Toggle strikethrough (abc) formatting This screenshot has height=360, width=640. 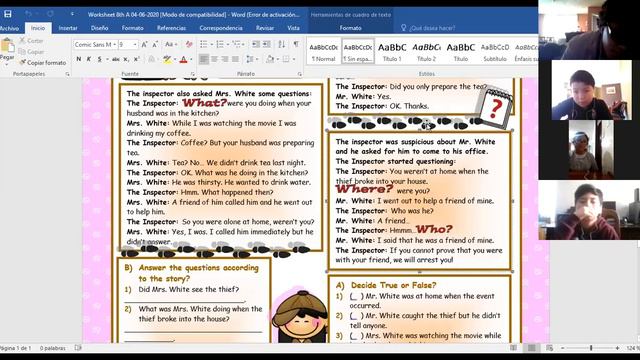116,59
